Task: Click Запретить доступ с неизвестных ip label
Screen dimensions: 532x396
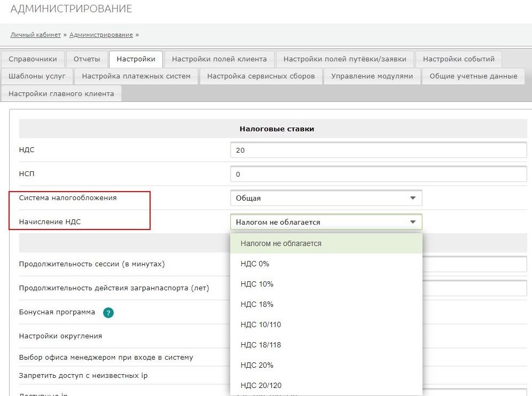Action: (x=83, y=376)
